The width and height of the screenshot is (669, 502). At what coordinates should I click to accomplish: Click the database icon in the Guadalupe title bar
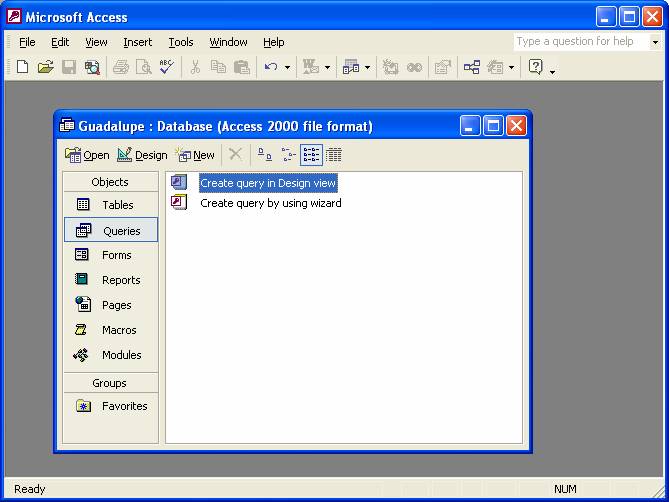click(x=67, y=125)
